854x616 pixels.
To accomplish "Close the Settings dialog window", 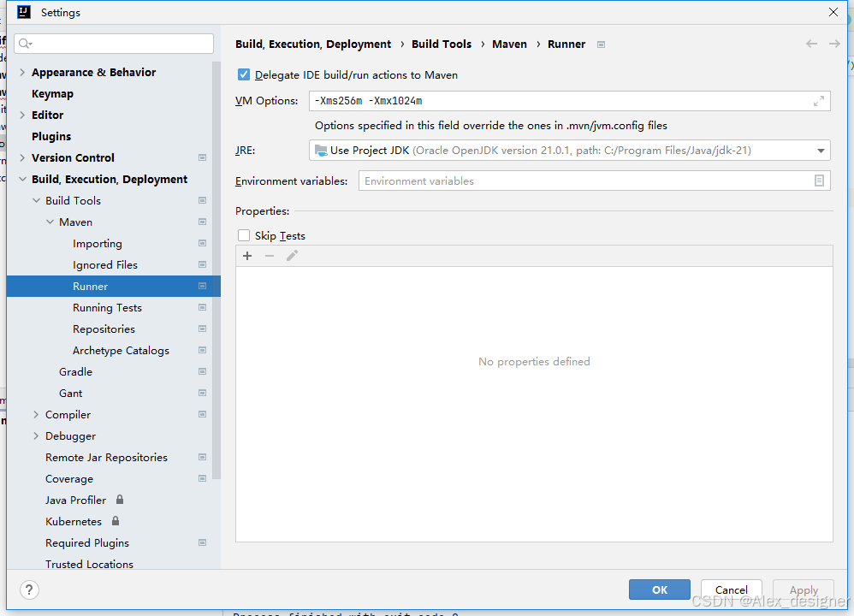I will [x=833, y=12].
